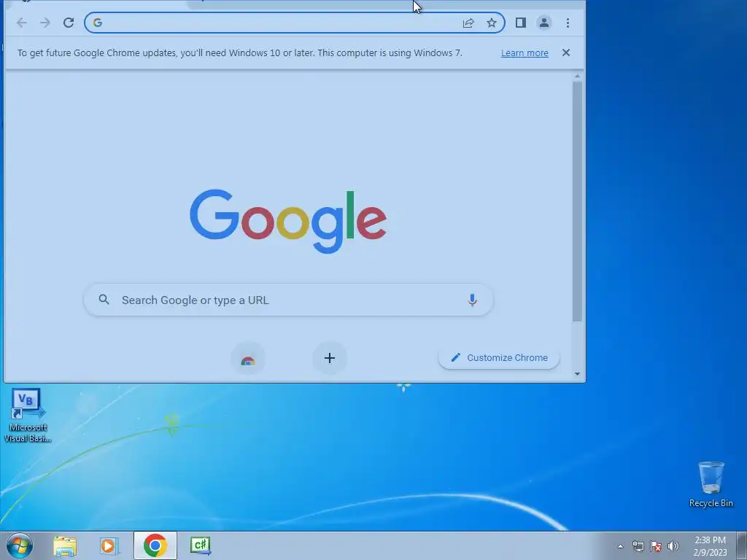Click the Customize Chrome button
747x560 pixels.
pos(499,357)
